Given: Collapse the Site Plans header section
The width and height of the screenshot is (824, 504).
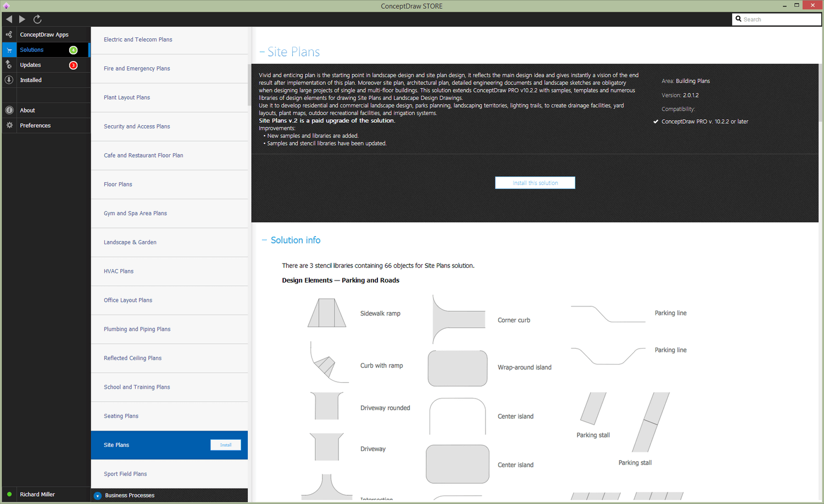Looking at the screenshot, I should coord(262,52).
